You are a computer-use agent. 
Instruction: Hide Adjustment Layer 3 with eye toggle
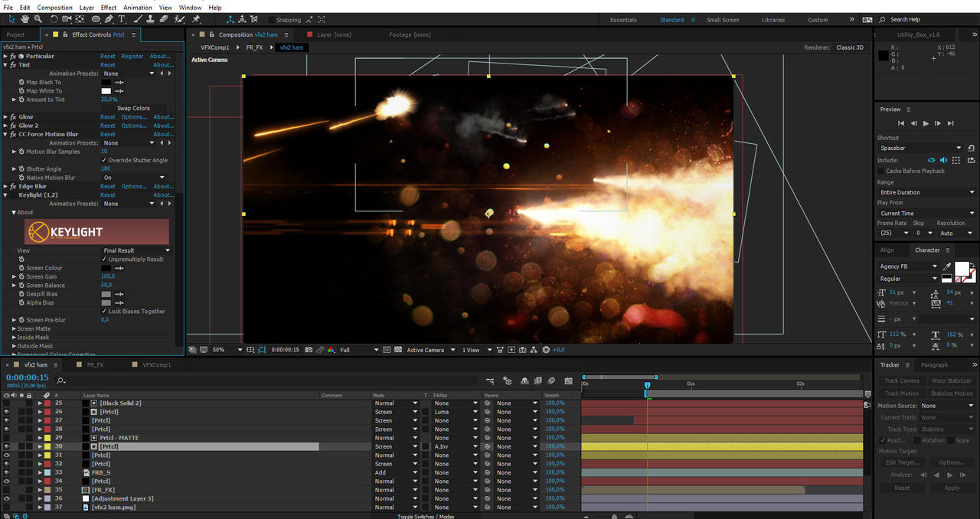click(6, 498)
